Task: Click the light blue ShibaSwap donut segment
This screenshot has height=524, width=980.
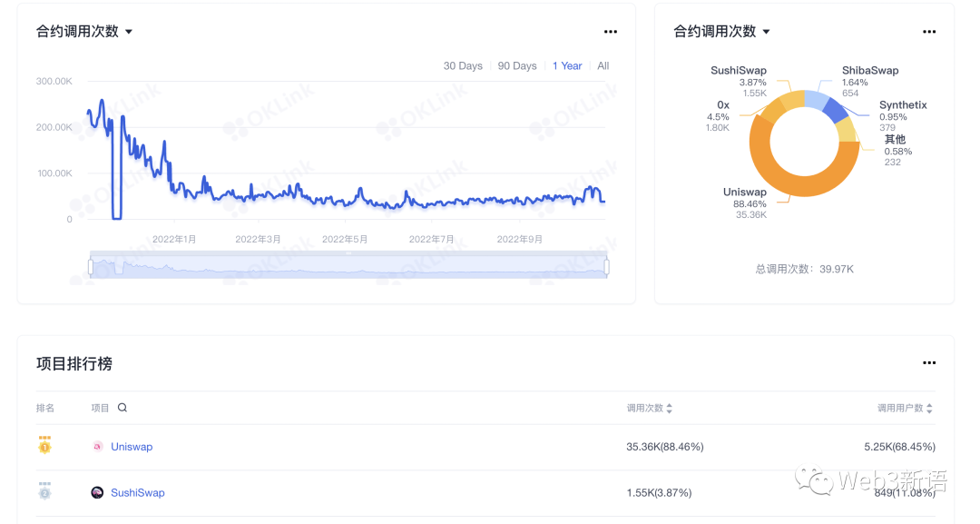Action: 816,100
